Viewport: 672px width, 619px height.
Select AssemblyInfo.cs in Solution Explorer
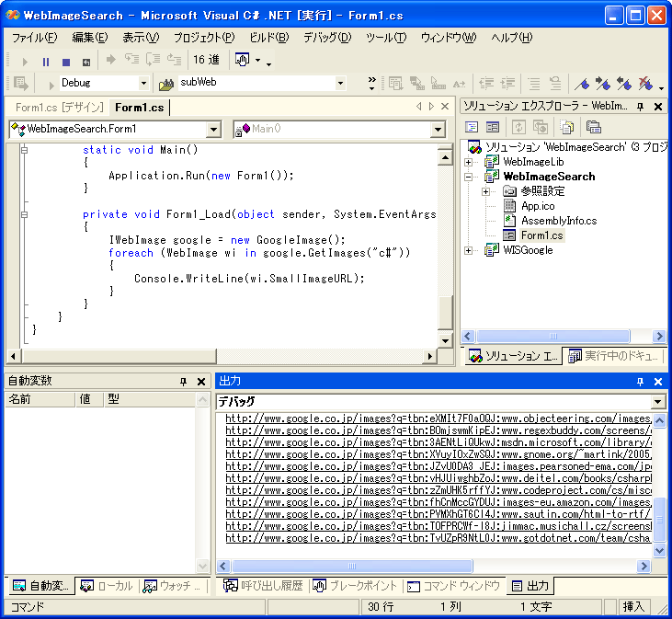tap(559, 221)
